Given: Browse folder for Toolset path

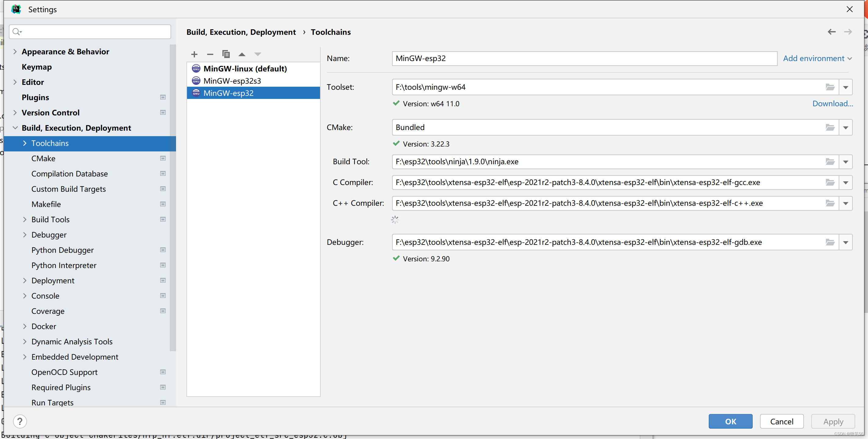Looking at the screenshot, I should (x=830, y=87).
